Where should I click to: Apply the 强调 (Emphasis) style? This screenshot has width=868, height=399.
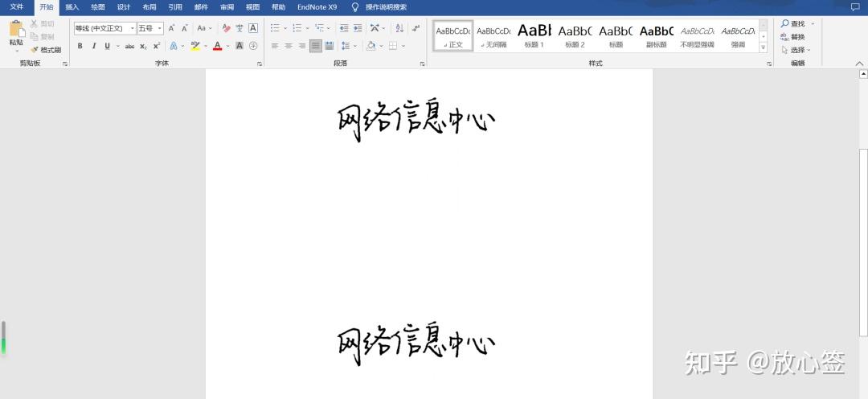point(738,36)
